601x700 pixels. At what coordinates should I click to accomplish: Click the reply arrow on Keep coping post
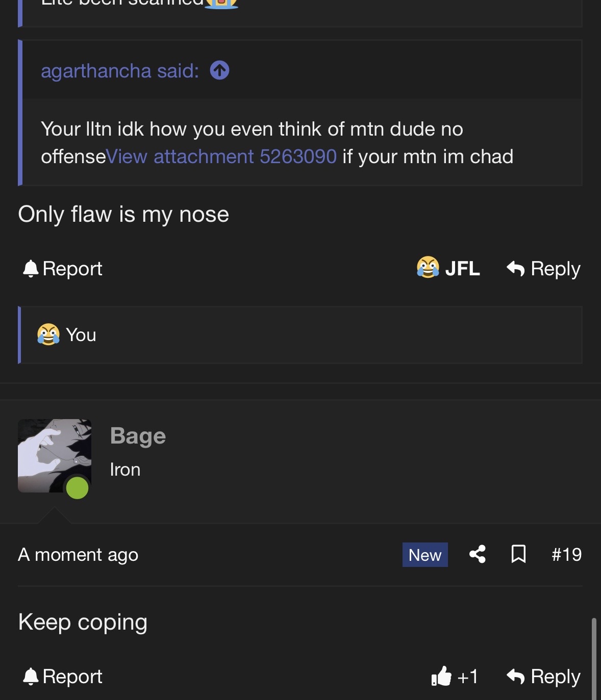(x=516, y=677)
